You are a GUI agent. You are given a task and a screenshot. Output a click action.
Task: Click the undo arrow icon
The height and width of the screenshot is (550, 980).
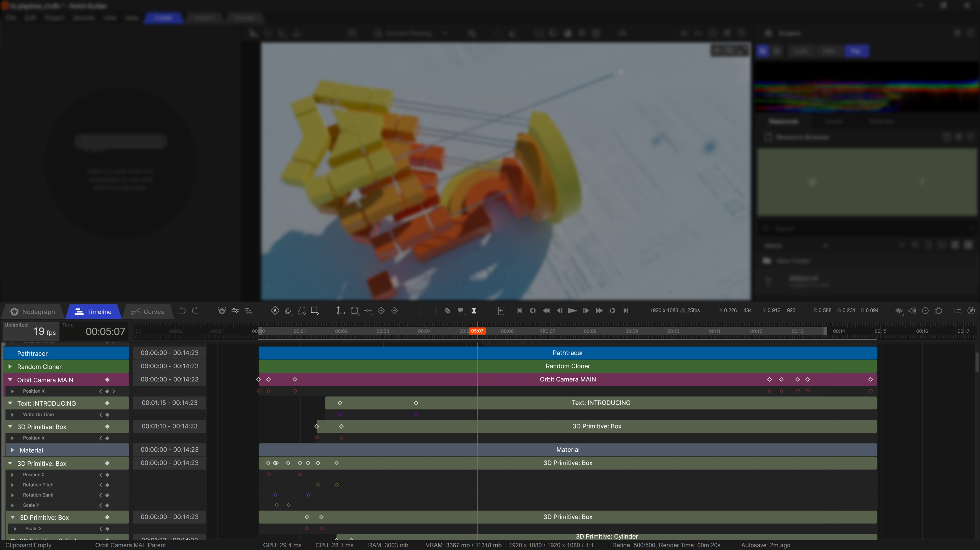pos(182,311)
